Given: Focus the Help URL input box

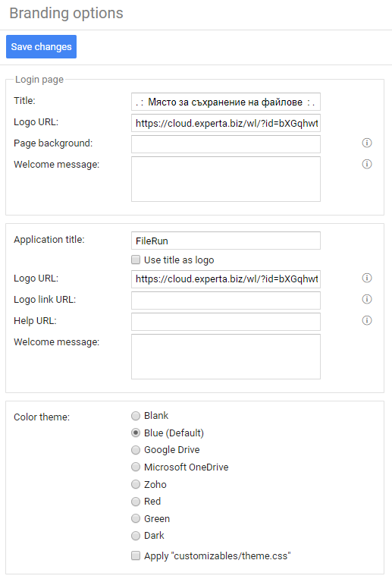Looking at the screenshot, I should [226, 322].
